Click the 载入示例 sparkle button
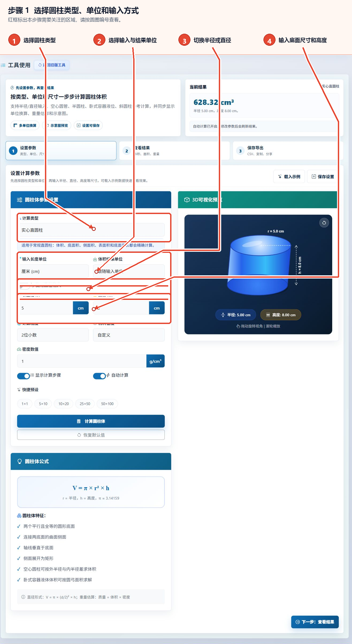352x644 pixels. pos(289,177)
